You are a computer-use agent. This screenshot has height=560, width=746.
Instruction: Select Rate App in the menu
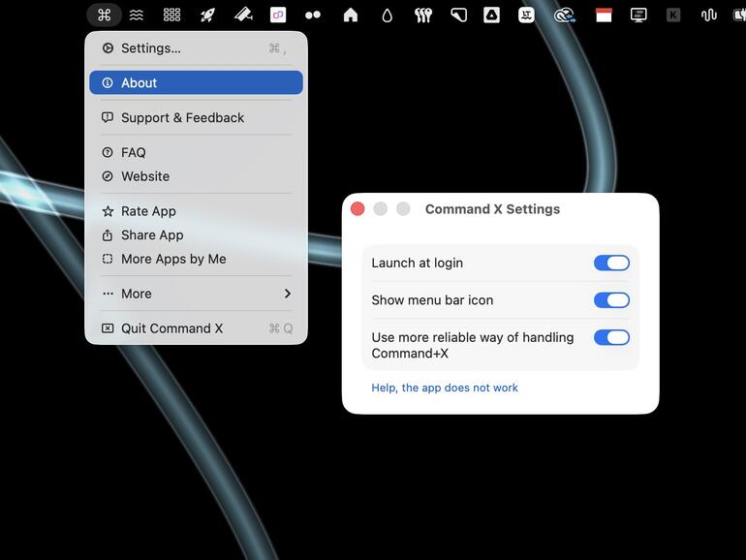click(196, 211)
